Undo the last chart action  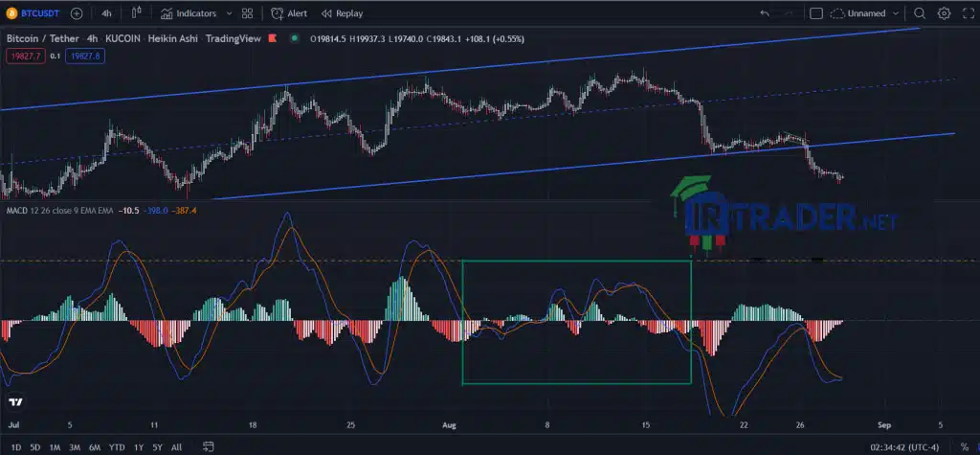[x=765, y=13]
